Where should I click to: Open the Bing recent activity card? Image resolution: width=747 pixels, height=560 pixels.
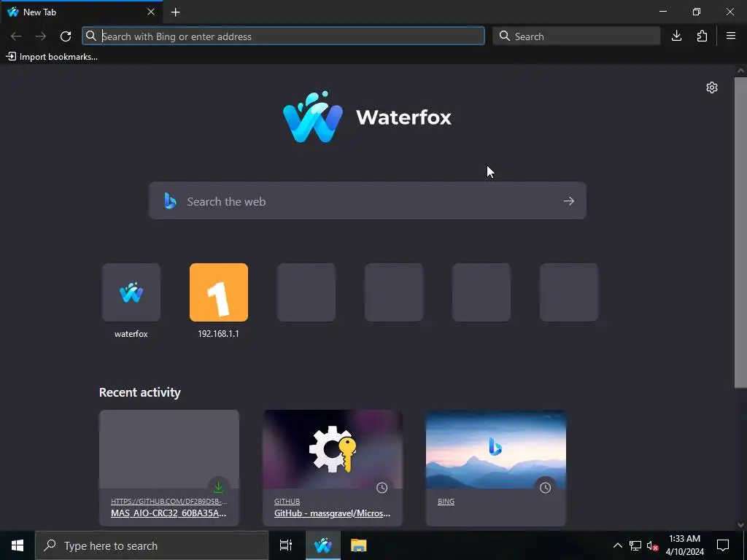(496, 468)
